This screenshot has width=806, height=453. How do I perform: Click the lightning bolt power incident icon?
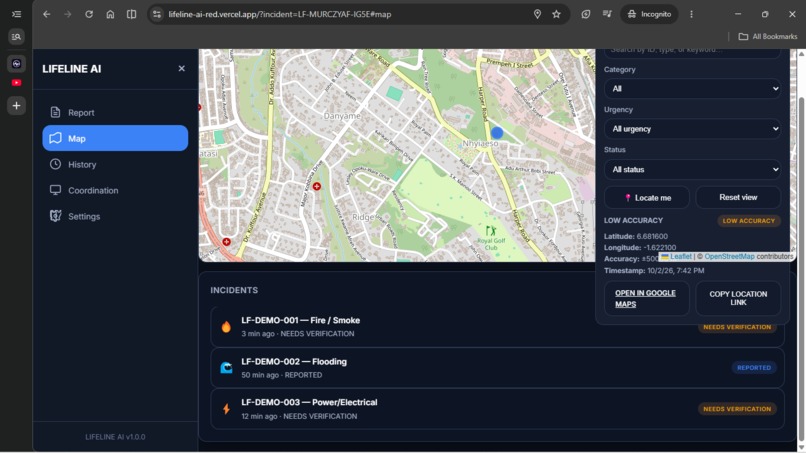click(x=226, y=409)
